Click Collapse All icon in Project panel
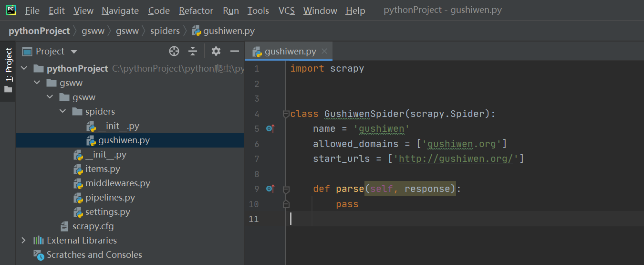The height and width of the screenshot is (265, 644). pyautogui.click(x=193, y=51)
